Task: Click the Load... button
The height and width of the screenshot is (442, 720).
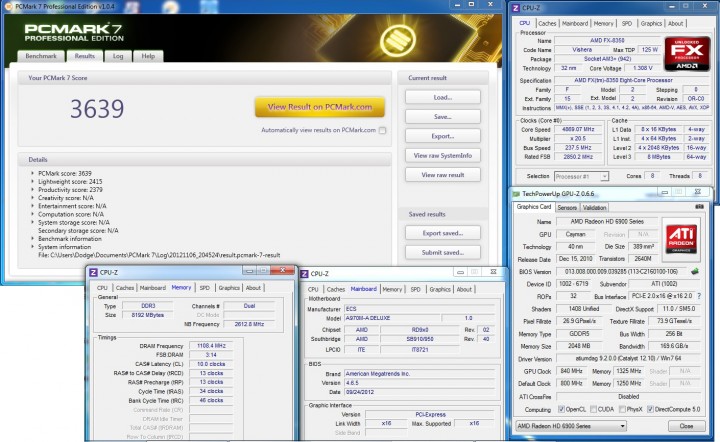Action: [443, 97]
